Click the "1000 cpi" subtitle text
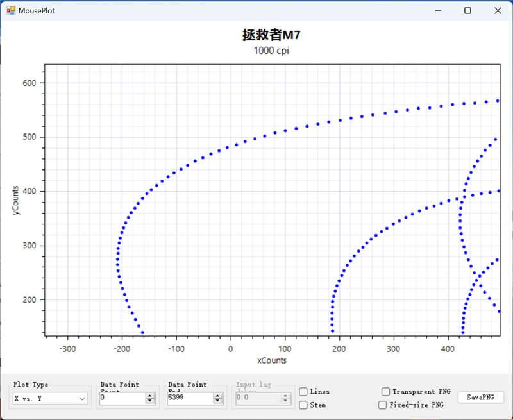 (272, 51)
